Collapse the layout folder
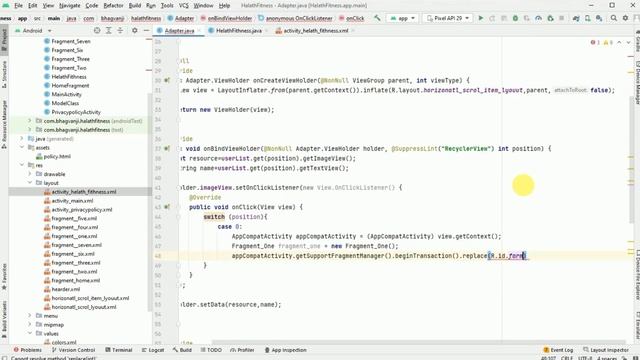Image resolution: width=640 pixels, height=360 pixels. pyautogui.click(x=29, y=183)
